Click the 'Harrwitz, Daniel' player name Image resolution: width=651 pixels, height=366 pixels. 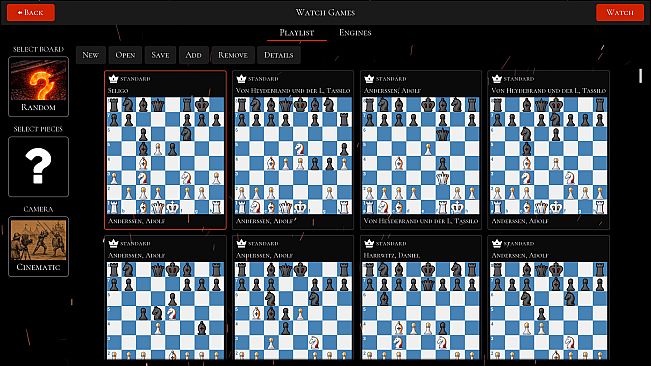[392, 255]
